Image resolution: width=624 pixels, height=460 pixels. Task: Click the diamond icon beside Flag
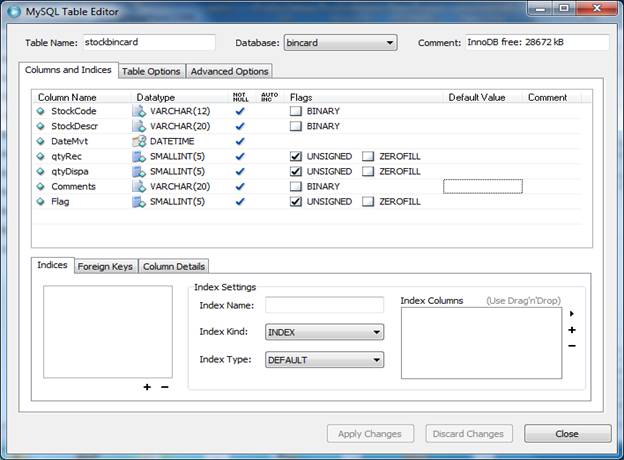[x=41, y=201]
